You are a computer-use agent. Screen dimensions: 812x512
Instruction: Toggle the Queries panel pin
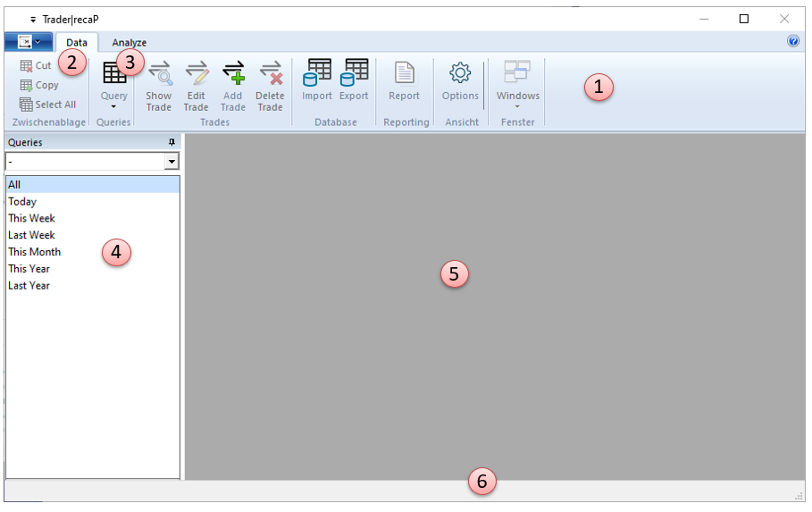[172, 142]
